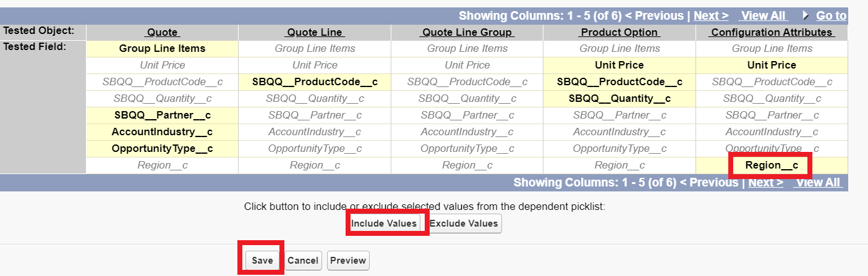The height and width of the screenshot is (276, 868).
Task: Click the Cancel button
Action: pyautogui.click(x=303, y=261)
